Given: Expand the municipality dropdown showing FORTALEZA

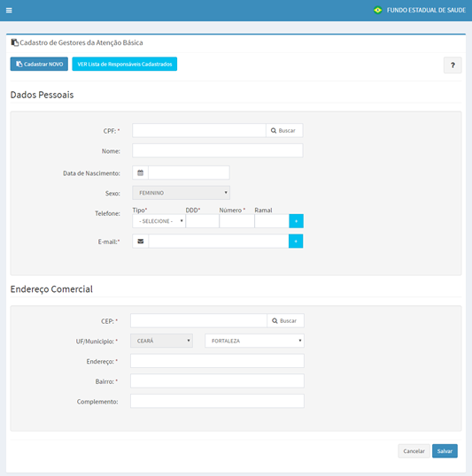Looking at the screenshot, I should (255, 341).
